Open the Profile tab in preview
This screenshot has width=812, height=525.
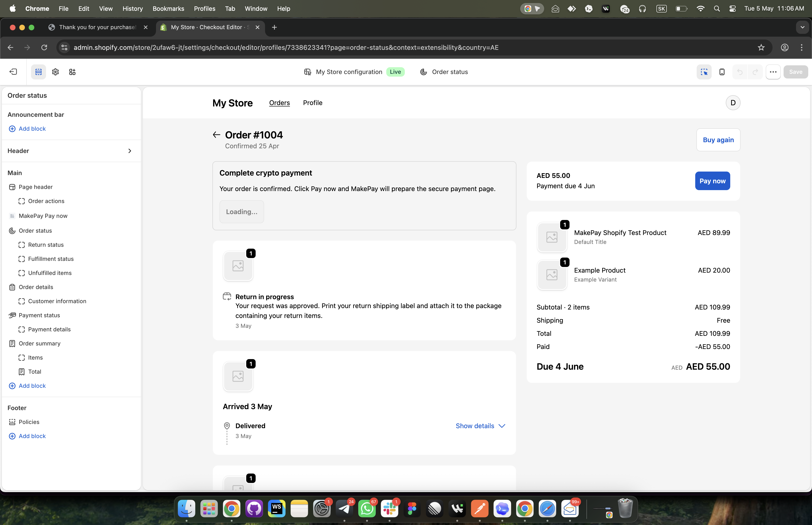point(312,103)
